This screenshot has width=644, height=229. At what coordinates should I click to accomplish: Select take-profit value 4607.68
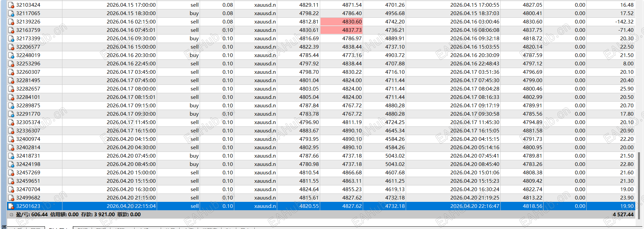coord(395,173)
